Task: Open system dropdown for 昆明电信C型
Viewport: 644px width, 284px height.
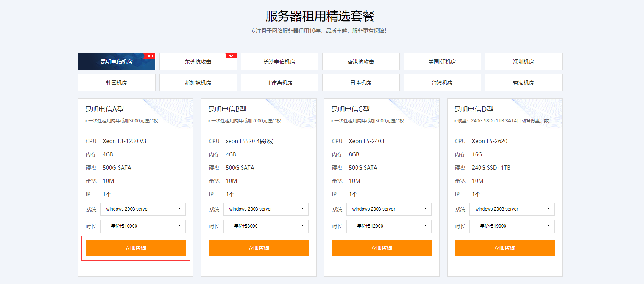Action: 389,209
